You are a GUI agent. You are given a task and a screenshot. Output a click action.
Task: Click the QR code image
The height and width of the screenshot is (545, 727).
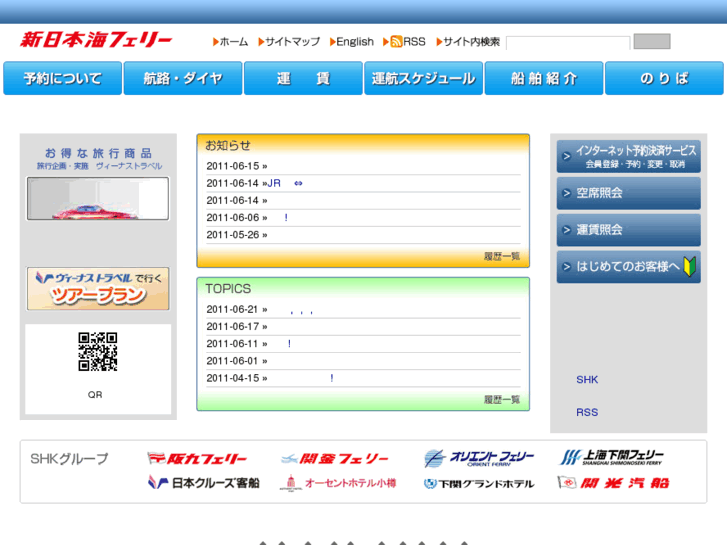pyautogui.click(x=98, y=352)
